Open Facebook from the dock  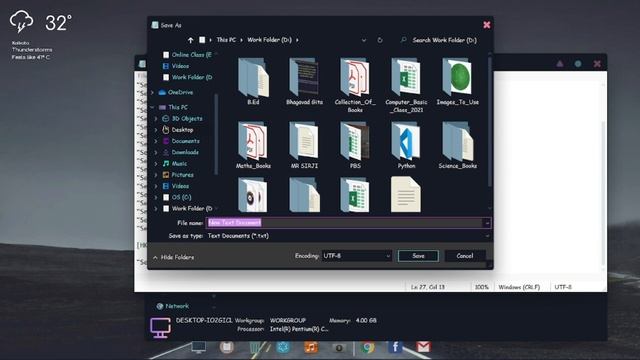click(x=395, y=347)
